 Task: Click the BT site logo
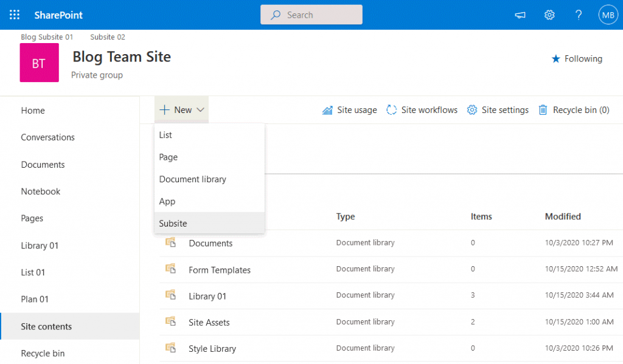coord(38,63)
